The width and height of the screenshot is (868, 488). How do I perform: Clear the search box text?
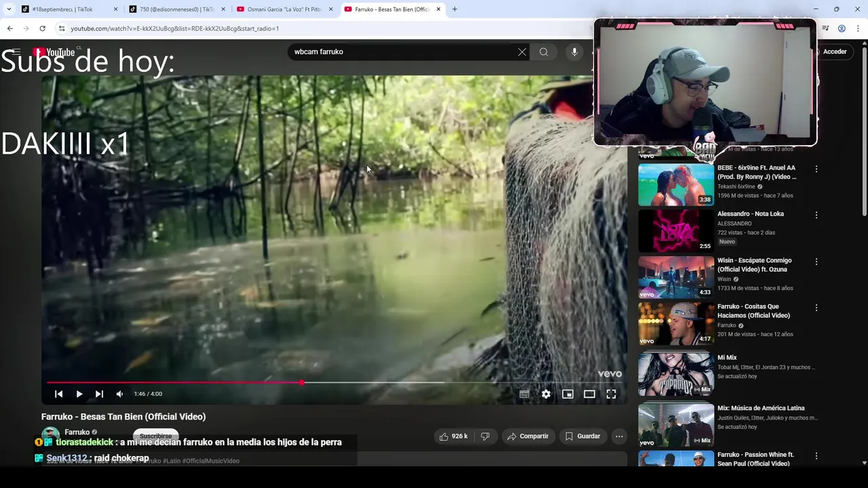tap(522, 52)
